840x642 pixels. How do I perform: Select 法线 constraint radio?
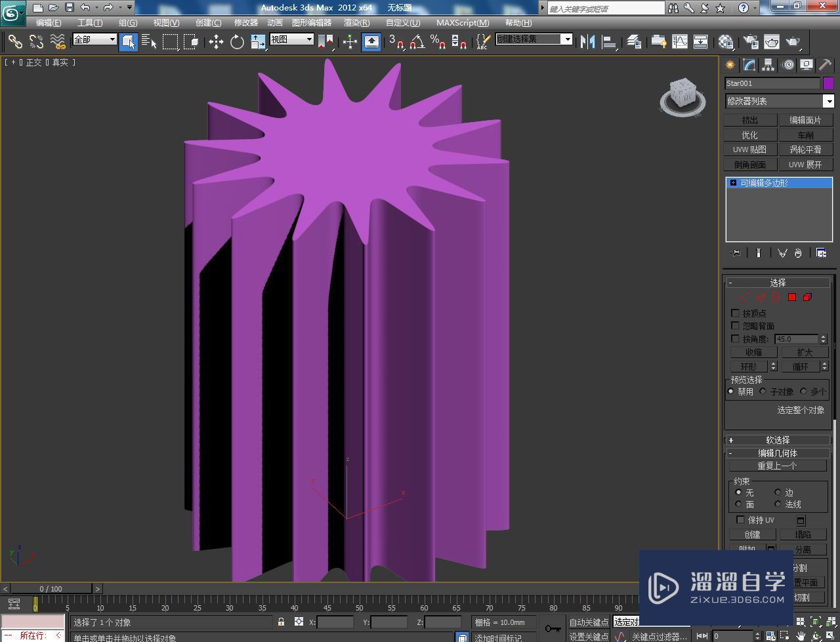[x=778, y=504]
